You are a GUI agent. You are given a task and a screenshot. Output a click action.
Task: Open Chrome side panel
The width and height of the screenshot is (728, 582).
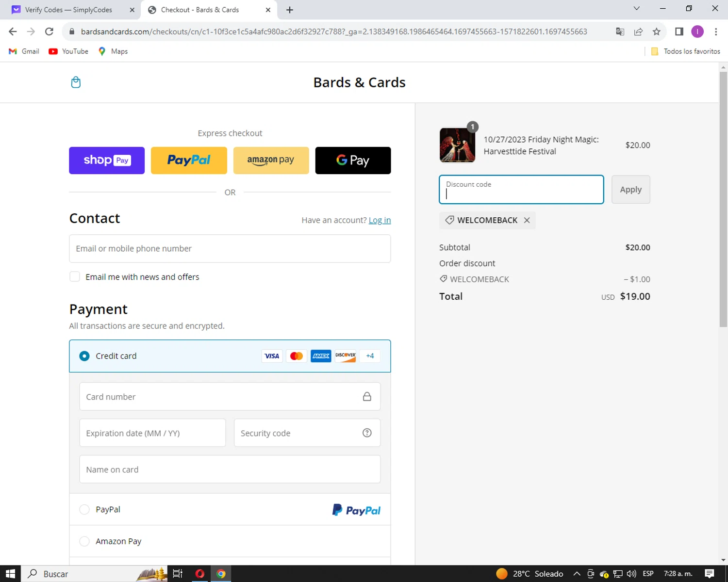pos(679,32)
